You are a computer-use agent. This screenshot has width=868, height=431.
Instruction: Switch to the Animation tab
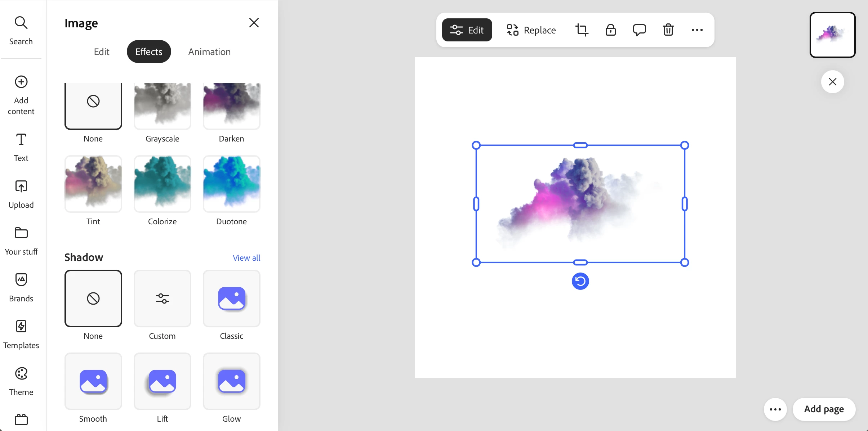click(209, 52)
